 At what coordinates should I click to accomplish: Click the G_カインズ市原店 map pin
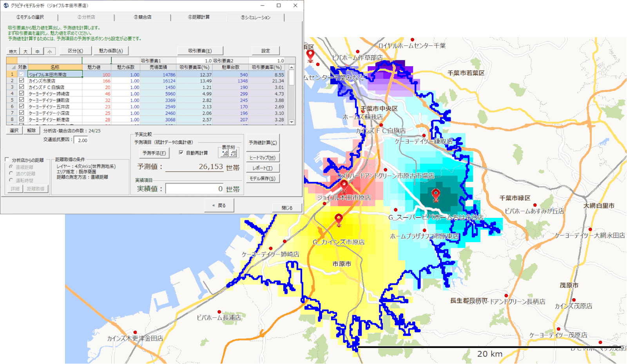click(x=339, y=220)
